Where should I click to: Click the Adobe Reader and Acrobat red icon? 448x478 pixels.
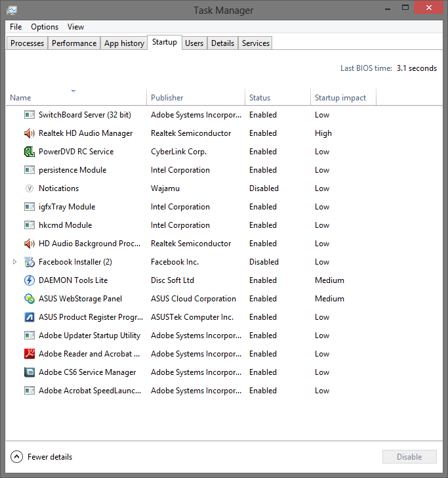[30, 354]
